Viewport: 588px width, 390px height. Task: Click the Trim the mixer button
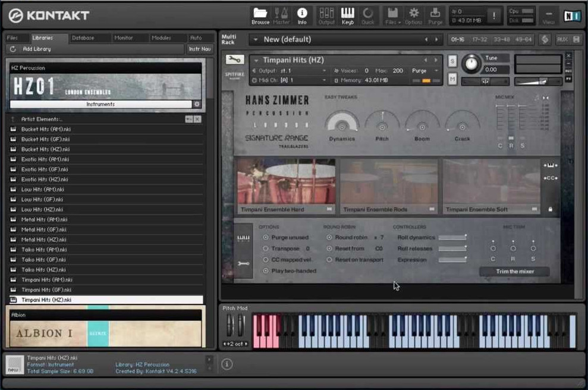514,272
